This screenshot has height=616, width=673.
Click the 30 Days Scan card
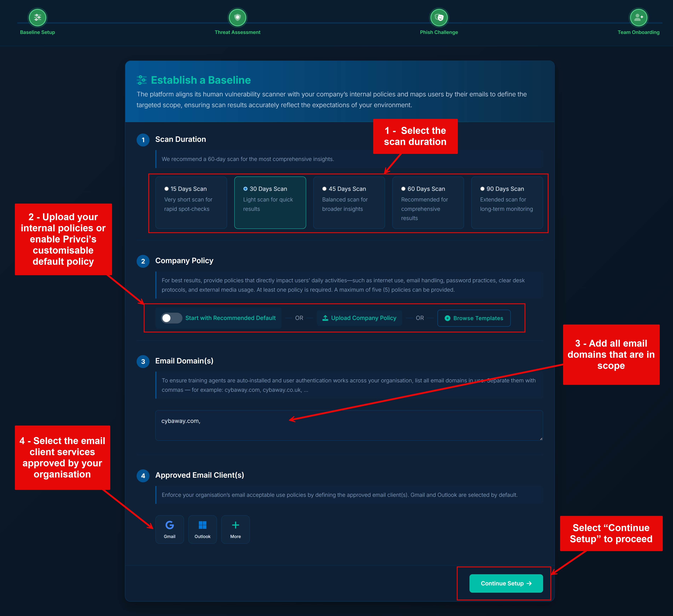[270, 202]
